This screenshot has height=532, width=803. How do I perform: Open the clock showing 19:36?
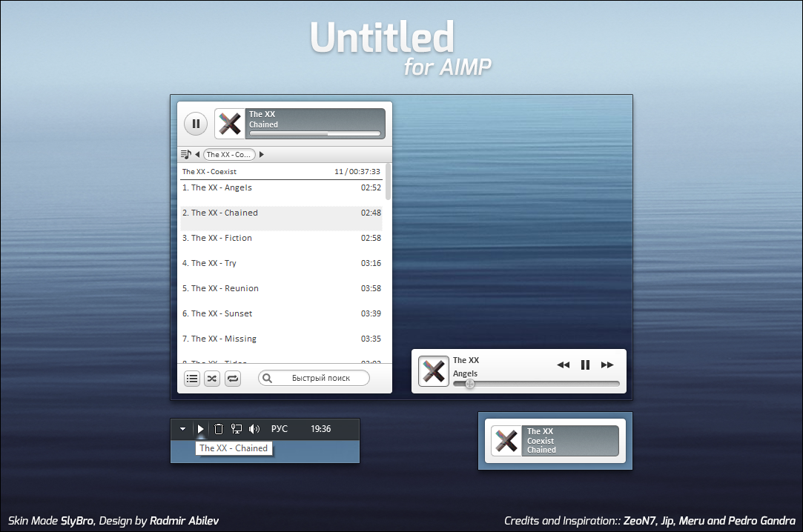pos(320,429)
